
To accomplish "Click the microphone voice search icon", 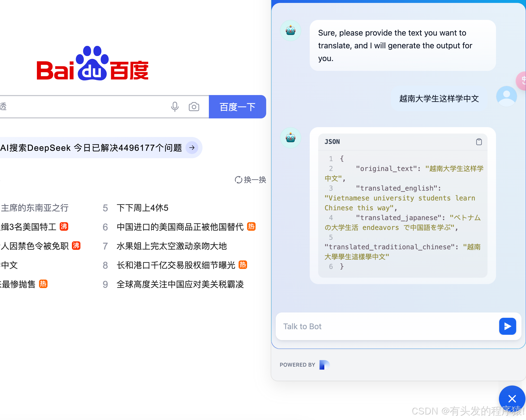I will click(175, 107).
